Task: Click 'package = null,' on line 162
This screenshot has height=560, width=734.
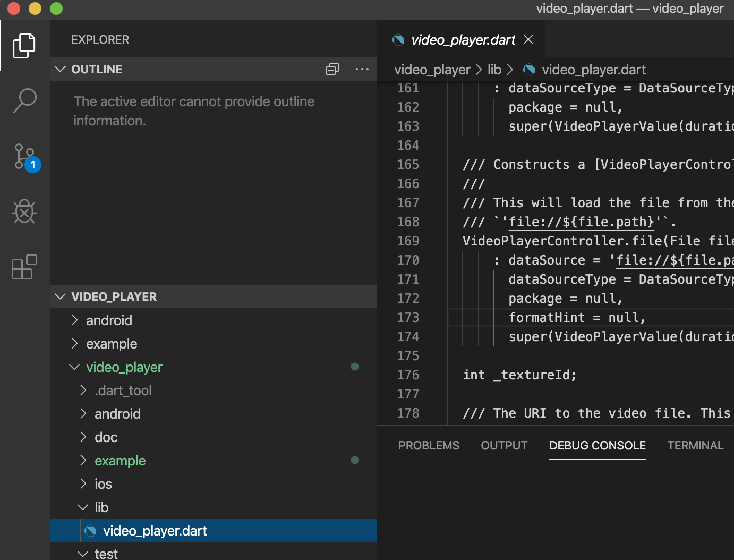Action: pos(565,107)
